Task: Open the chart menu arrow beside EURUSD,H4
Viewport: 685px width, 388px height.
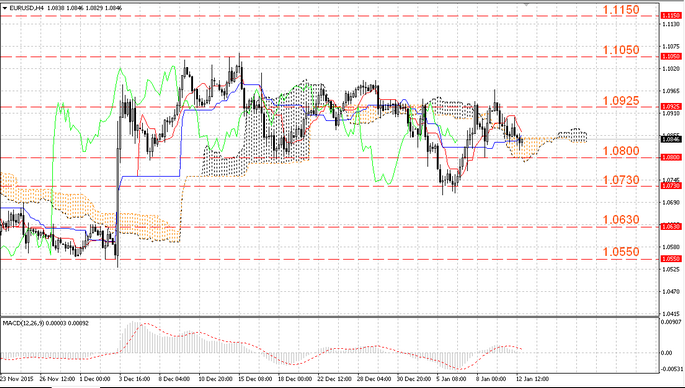Action: 4,8
